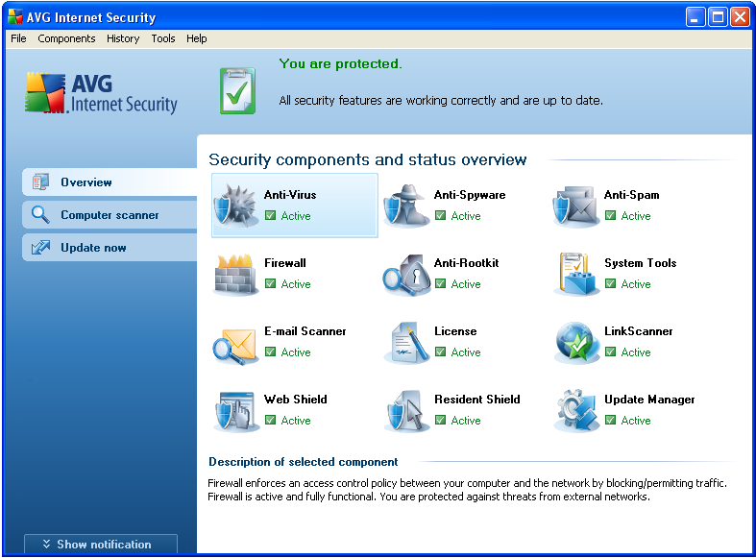Click the Anti-Spam Active checkmark
This screenshot has height=558, width=756.
(x=610, y=215)
